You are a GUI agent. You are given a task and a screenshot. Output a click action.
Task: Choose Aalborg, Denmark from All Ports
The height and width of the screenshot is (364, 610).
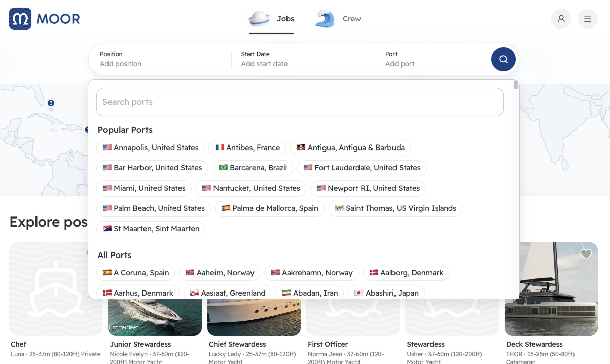[x=406, y=273]
